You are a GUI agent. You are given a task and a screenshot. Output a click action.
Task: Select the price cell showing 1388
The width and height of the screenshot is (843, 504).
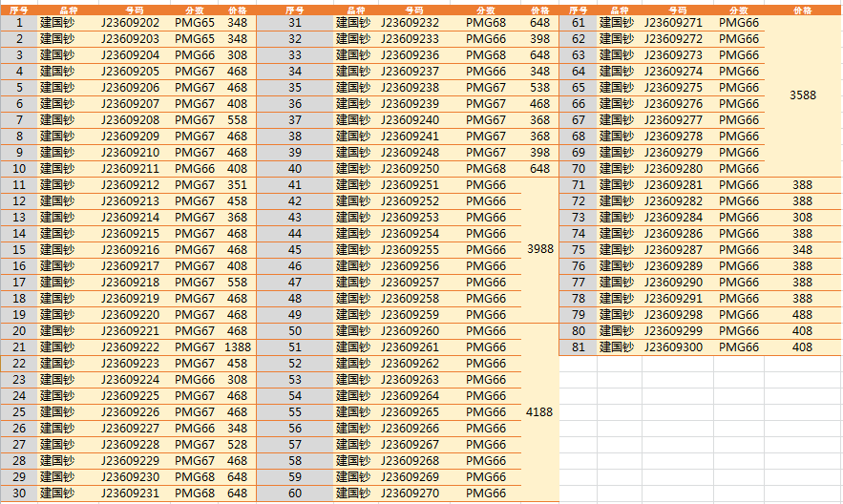tap(238, 347)
